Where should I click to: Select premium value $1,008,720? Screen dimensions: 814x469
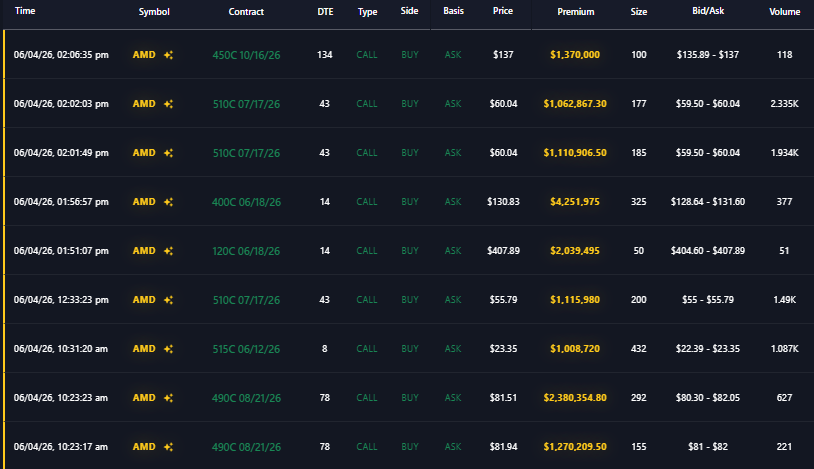(575, 349)
